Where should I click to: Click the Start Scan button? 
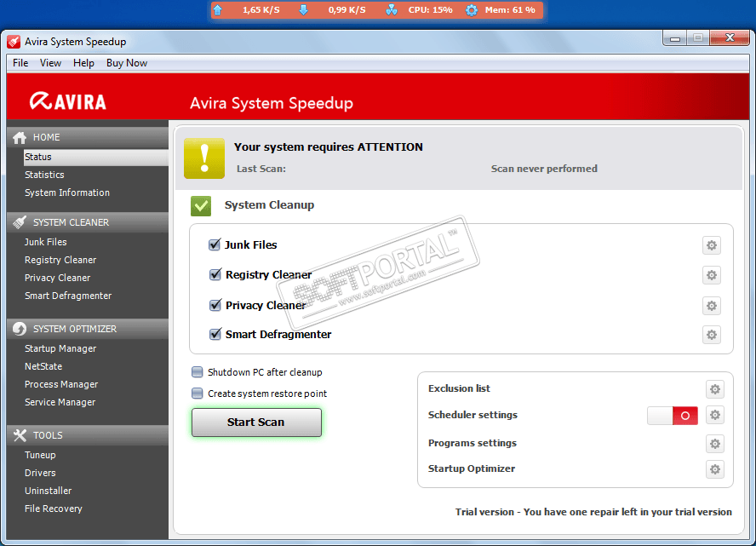tap(256, 422)
